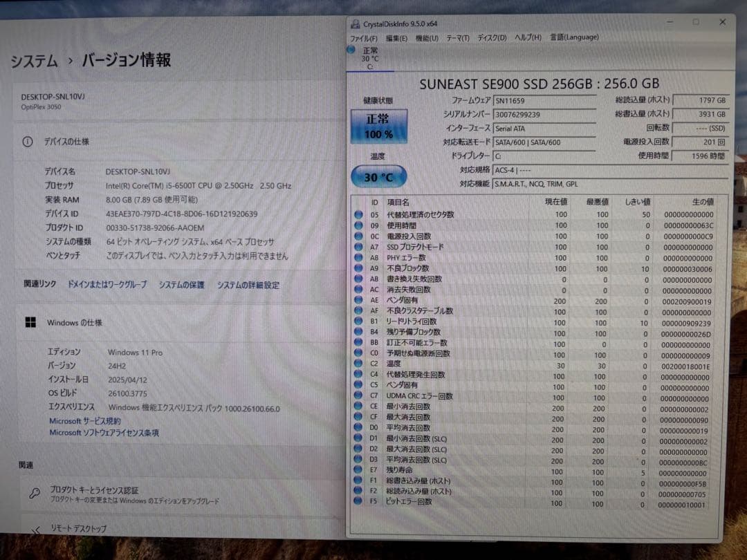The width and height of the screenshot is (747, 560).
Task: Click the info icon beside デバイスの仕様
Action: pyautogui.click(x=28, y=142)
